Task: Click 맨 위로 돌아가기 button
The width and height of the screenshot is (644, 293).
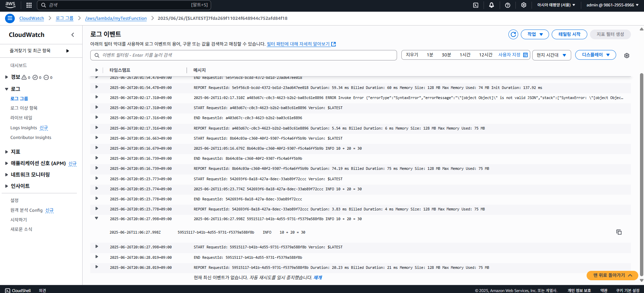Action: pos(612,275)
